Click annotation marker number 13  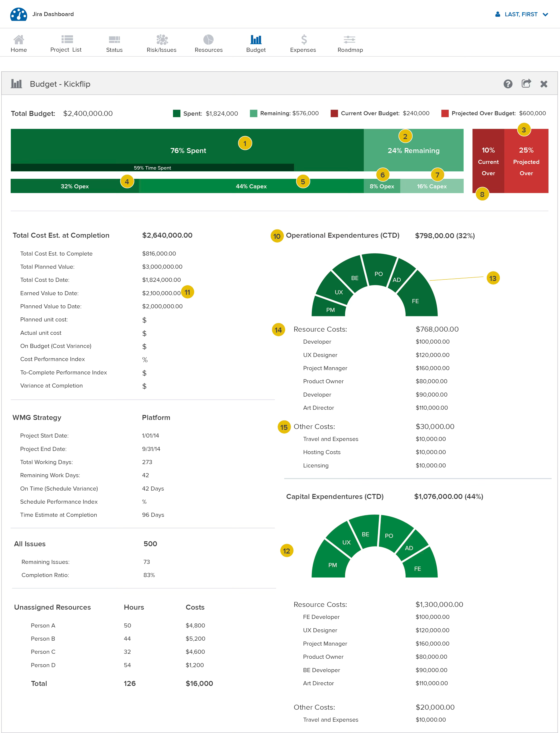click(493, 278)
